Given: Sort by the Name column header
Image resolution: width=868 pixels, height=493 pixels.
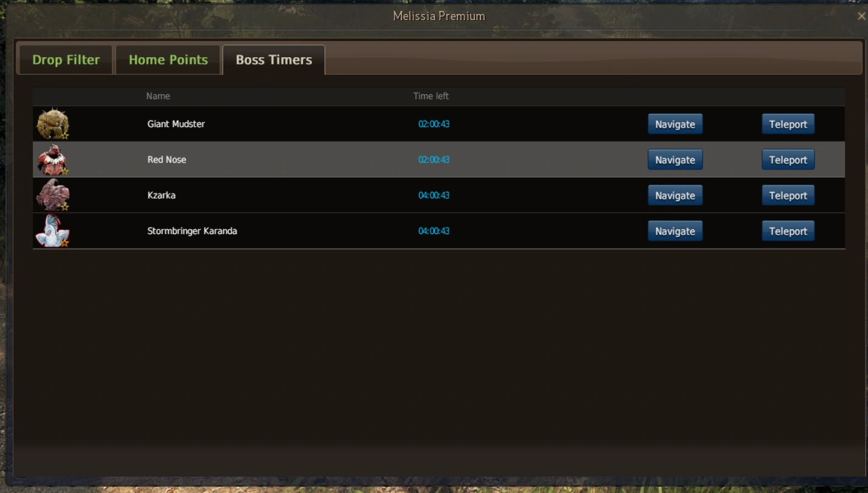Looking at the screenshot, I should (158, 96).
